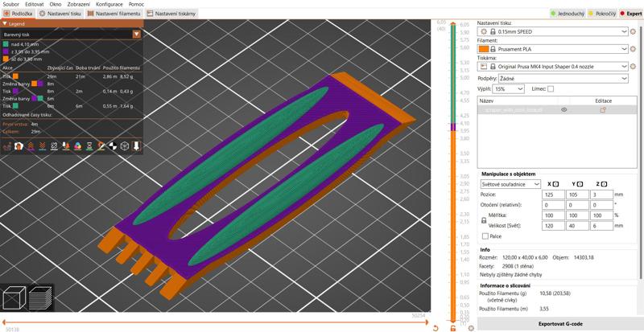
Task: Open layer slider settings gear icon
Action: pyautogui.click(x=471, y=328)
